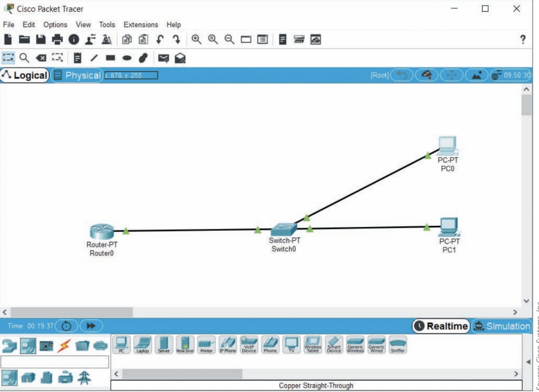The height and width of the screenshot is (392, 539).
Task: Open the Options menu
Action: (x=55, y=24)
